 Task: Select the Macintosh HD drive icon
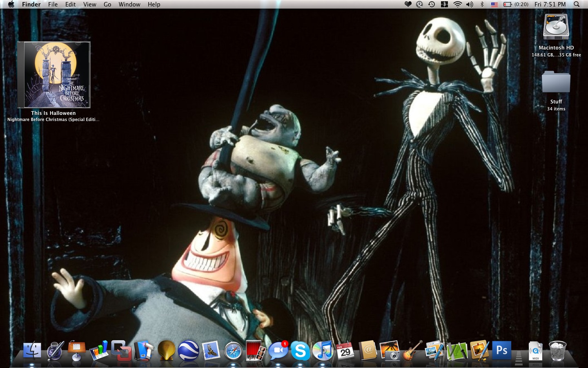tap(556, 27)
